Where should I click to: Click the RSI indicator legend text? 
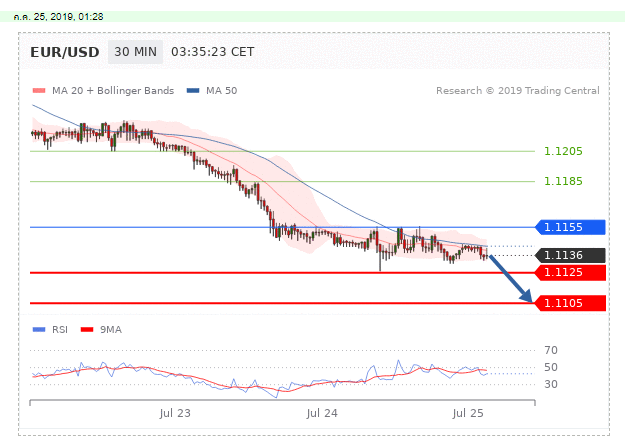pos(60,330)
